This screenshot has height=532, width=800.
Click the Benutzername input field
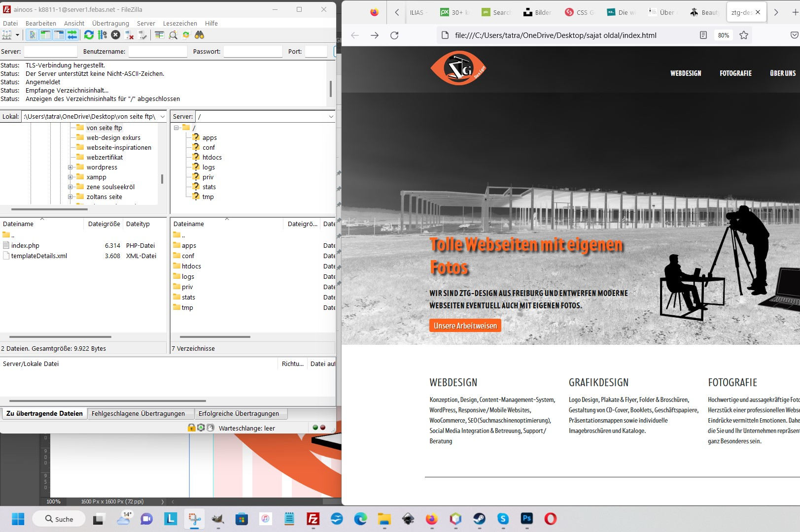158,51
